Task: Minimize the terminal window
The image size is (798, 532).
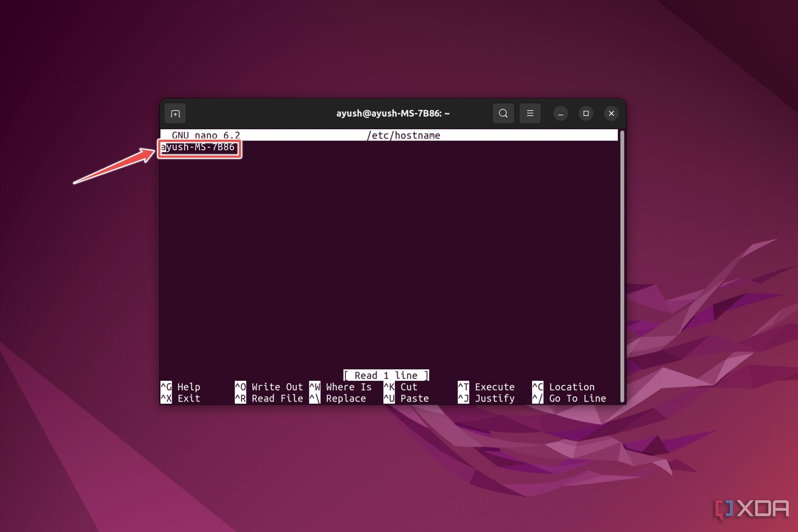Action: [560, 114]
